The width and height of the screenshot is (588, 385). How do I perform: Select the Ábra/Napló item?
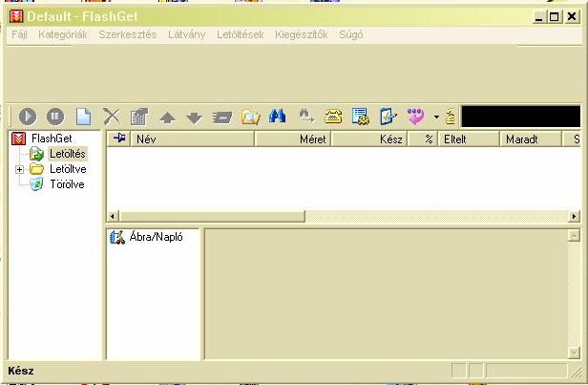coord(156,237)
